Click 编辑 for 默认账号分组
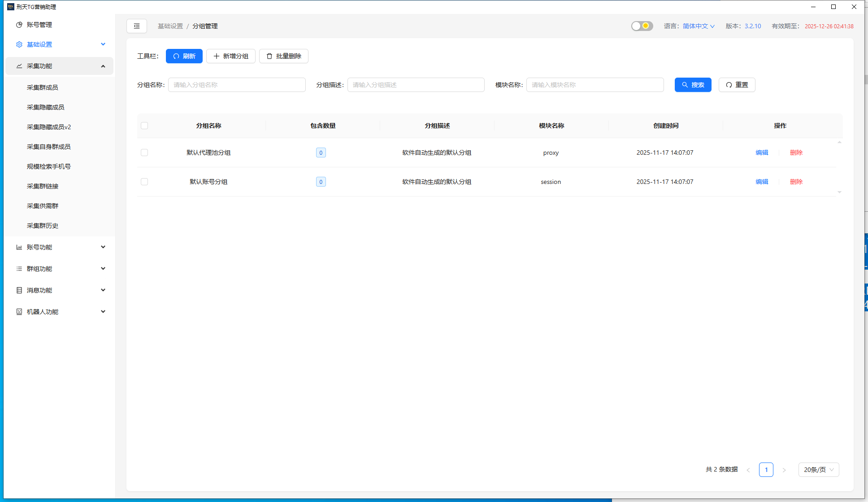Screen dimensions: 868x502 [x=761, y=182]
